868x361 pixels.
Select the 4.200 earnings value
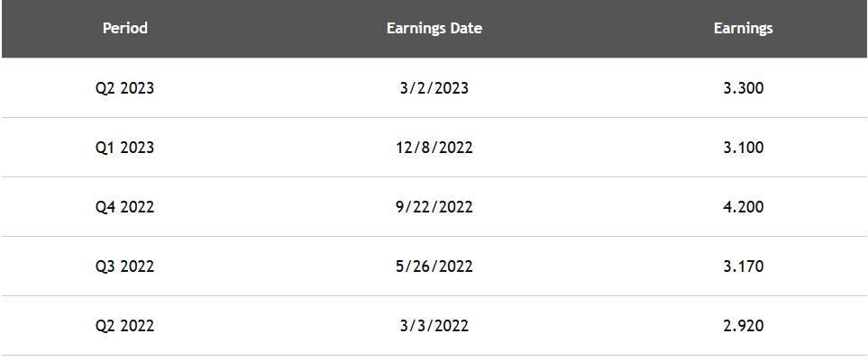(743, 207)
